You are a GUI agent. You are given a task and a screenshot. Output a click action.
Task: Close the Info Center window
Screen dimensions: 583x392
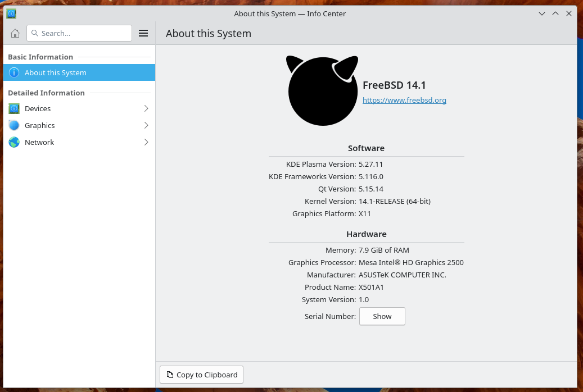(x=569, y=13)
